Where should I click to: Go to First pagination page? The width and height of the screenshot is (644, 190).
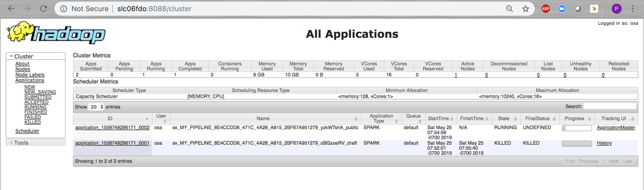tap(570, 161)
